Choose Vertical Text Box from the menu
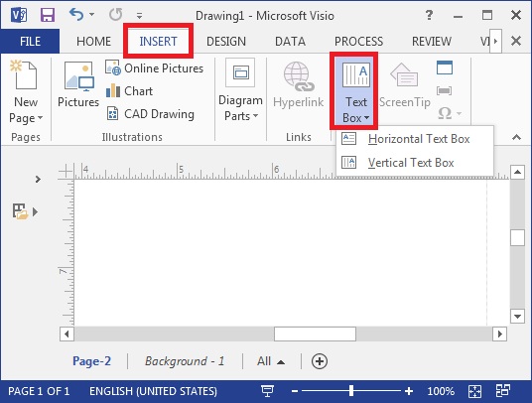The width and height of the screenshot is (532, 403). (x=414, y=163)
